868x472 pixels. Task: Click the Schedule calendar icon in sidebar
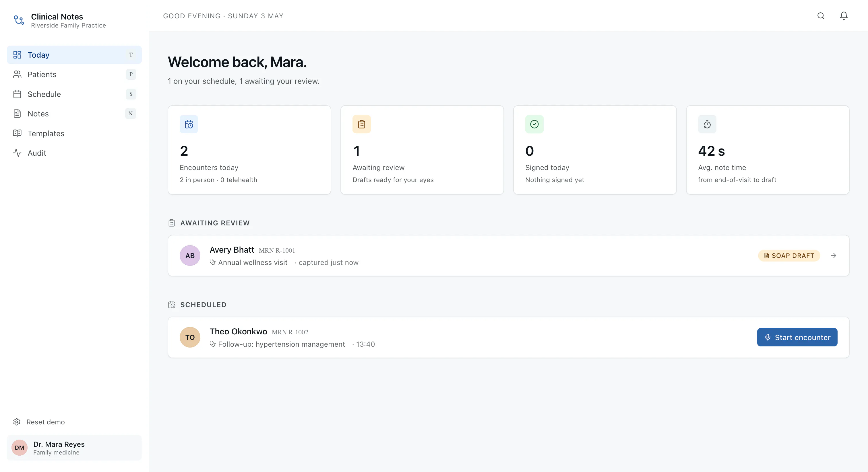(17, 94)
